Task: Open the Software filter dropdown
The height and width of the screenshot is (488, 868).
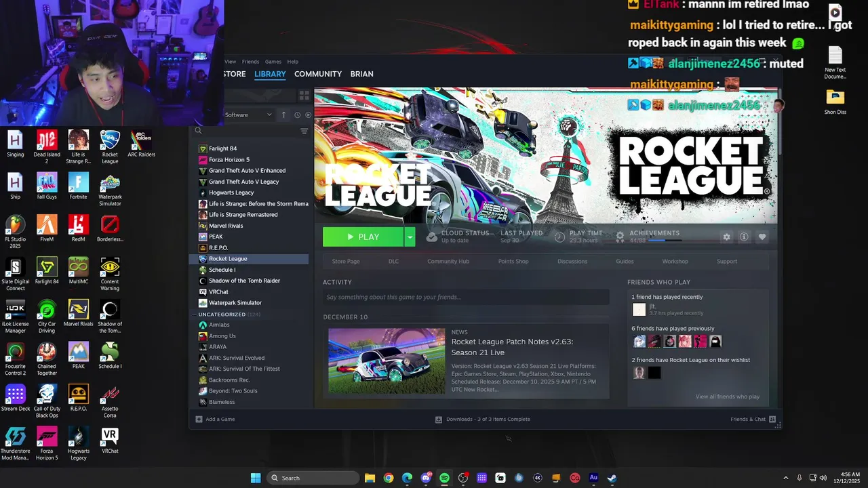Action: click(x=248, y=115)
